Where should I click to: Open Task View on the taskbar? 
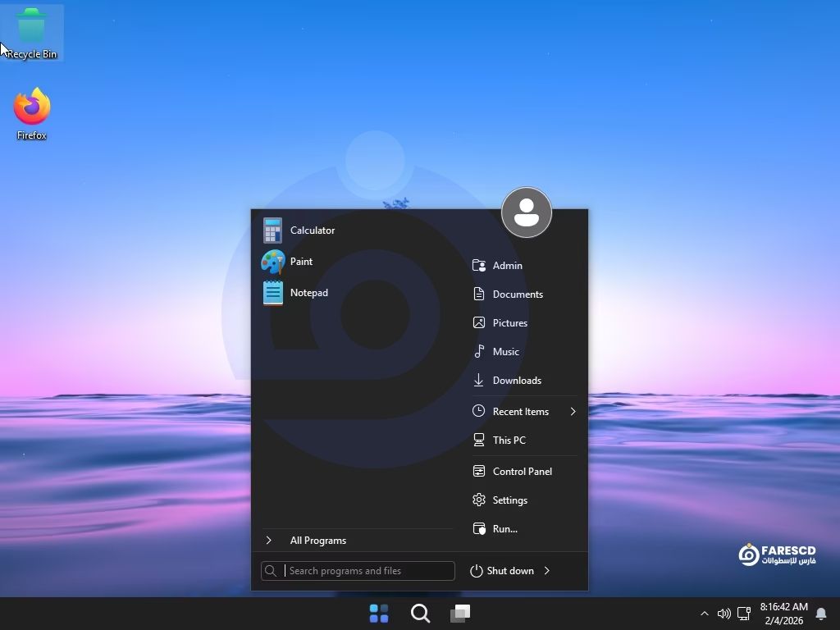pyautogui.click(x=460, y=614)
